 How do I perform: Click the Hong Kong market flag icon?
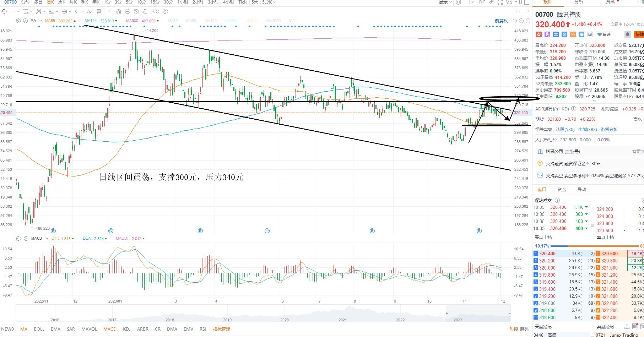[x=539, y=34]
